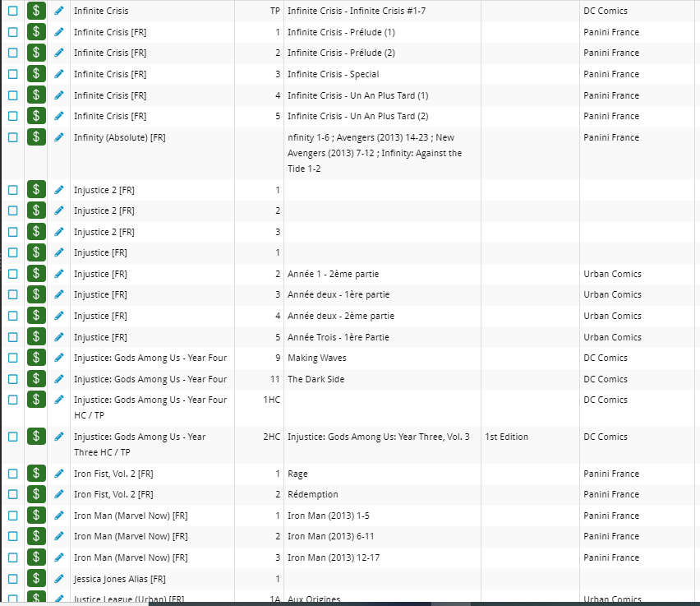
Task: Select checkbox for Iron Man (2013) 12-17
Action: [x=13, y=557]
